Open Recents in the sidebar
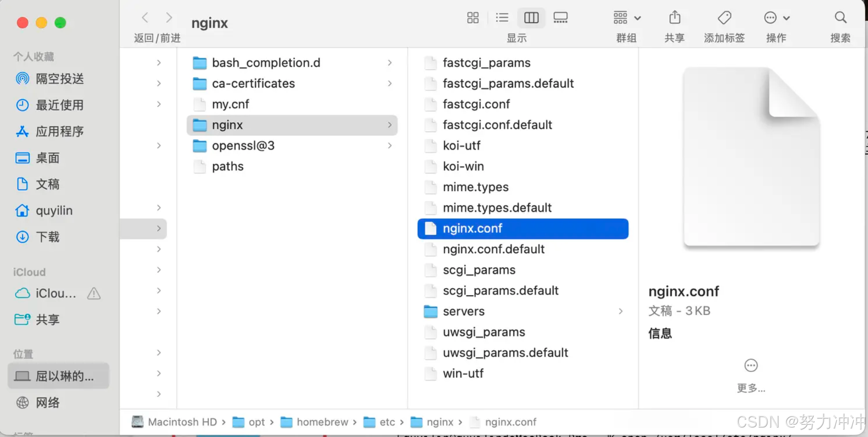The width and height of the screenshot is (868, 437). pos(50,105)
